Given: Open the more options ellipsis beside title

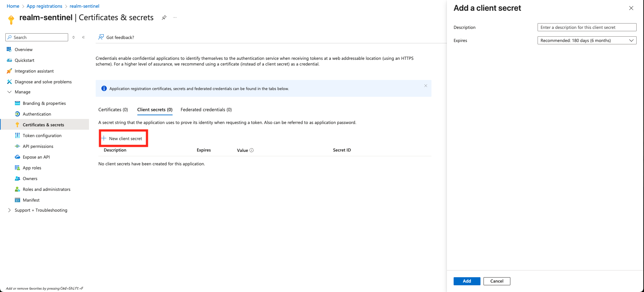Looking at the screenshot, I should click(x=175, y=17).
